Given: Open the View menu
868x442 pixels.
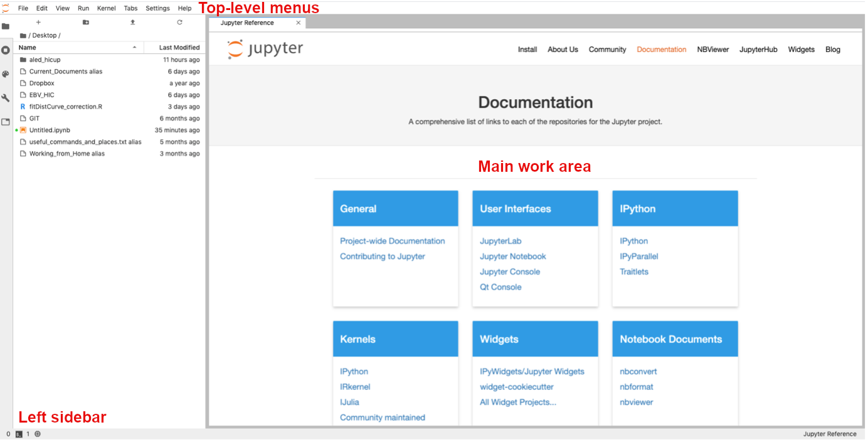Looking at the screenshot, I should pyautogui.click(x=63, y=9).
